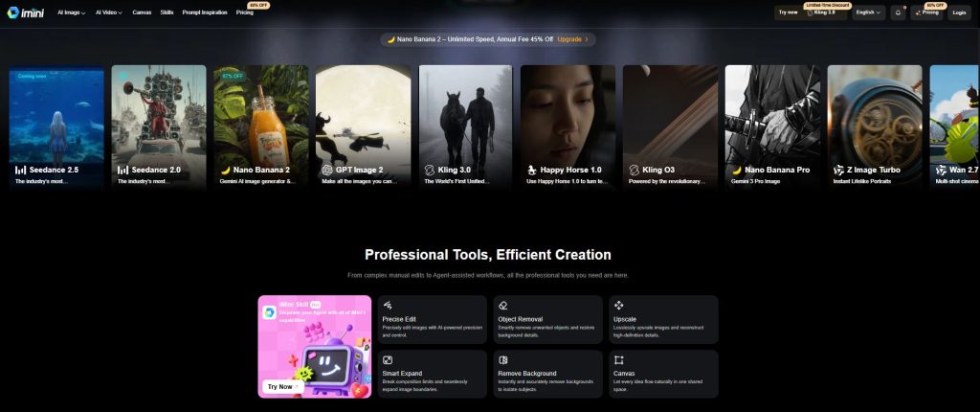The height and width of the screenshot is (412, 980).
Task: Click the Object Removal eraser icon
Action: tap(503, 306)
